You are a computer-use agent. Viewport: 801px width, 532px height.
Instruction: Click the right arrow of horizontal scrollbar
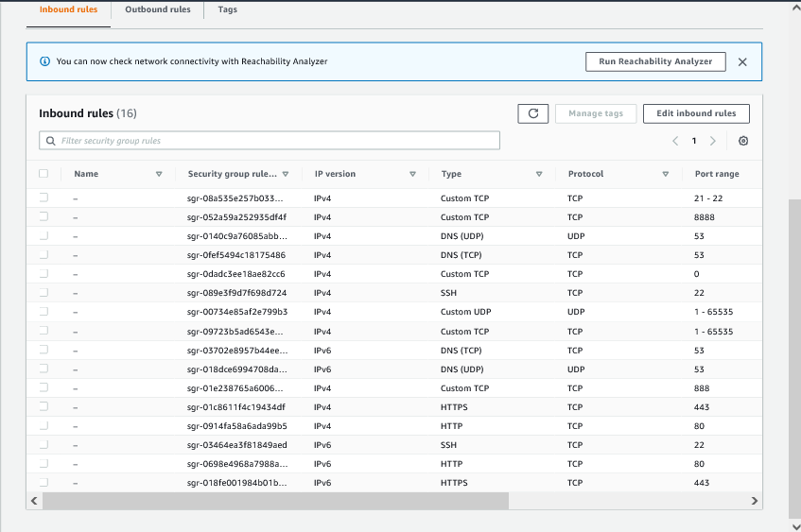click(x=755, y=501)
